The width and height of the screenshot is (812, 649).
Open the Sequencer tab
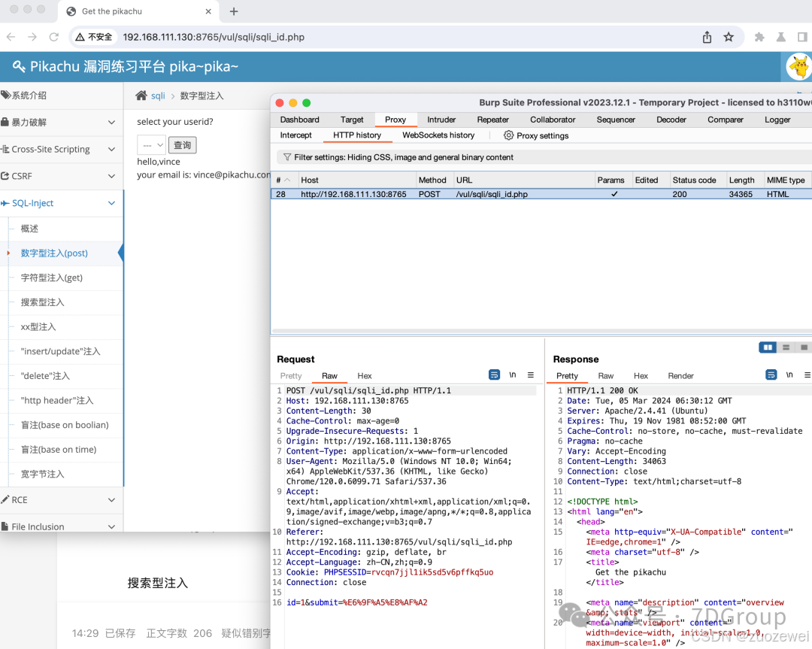(x=616, y=120)
